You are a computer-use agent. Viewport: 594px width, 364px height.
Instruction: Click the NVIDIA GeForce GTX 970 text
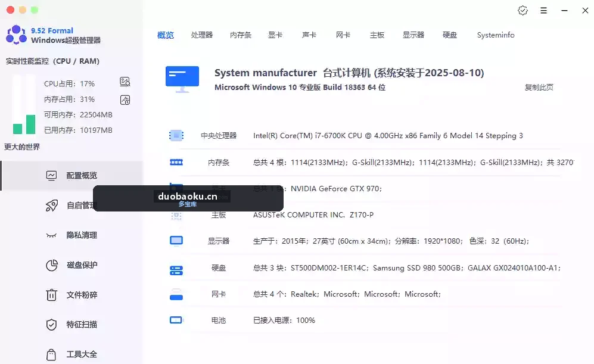point(337,189)
